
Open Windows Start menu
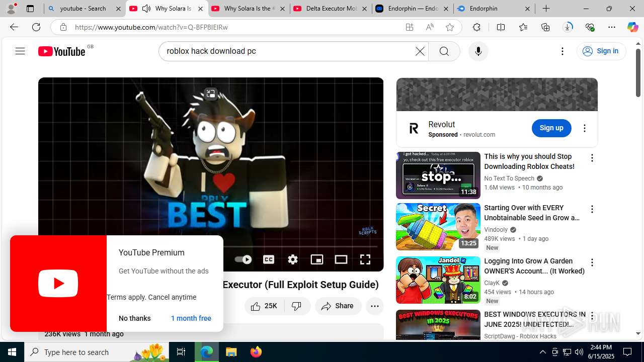12,352
